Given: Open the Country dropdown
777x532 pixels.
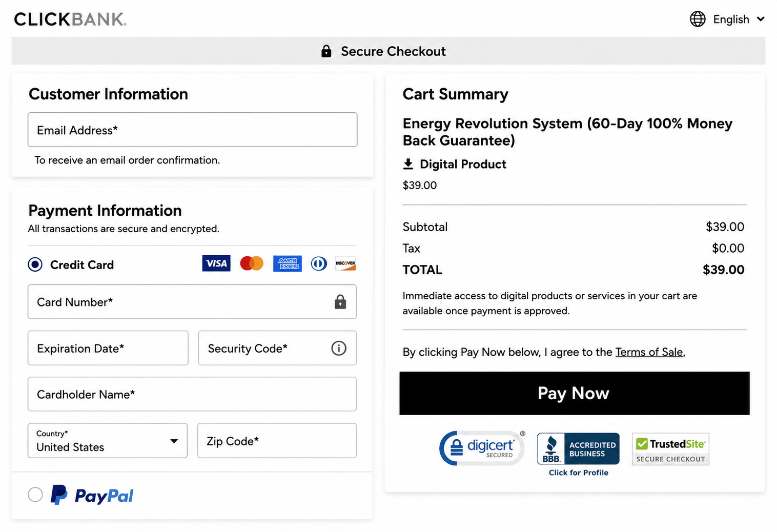Looking at the screenshot, I should [108, 441].
